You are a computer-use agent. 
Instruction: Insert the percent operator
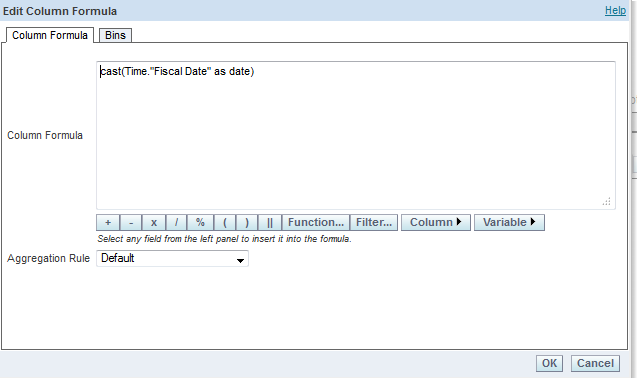click(200, 223)
